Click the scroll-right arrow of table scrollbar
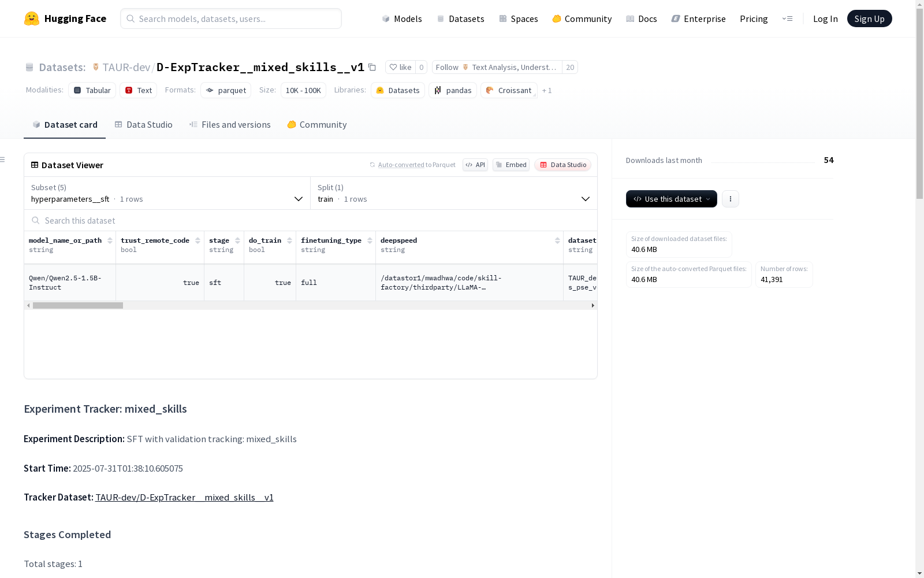 pyautogui.click(x=593, y=305)
